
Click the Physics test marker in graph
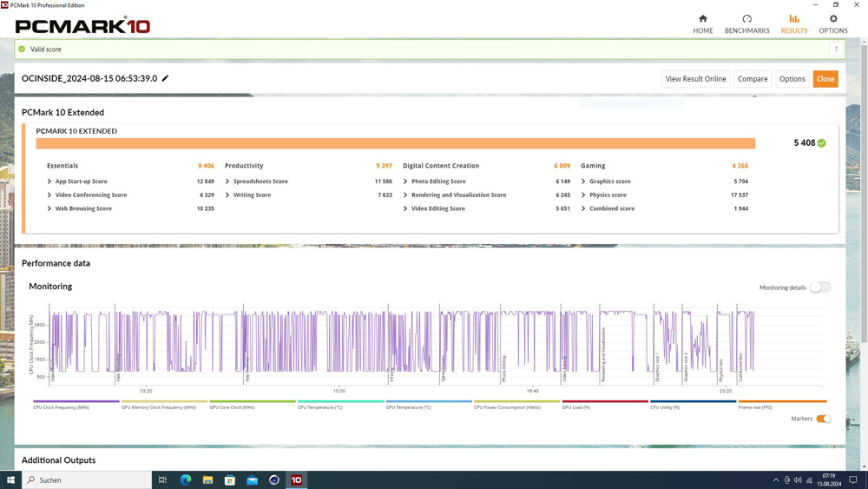720,370
